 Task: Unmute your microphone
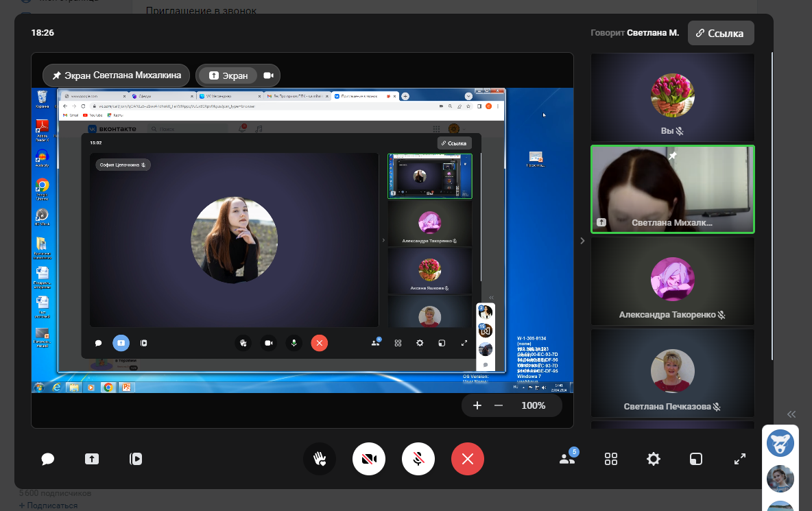[x=418, y=460]
